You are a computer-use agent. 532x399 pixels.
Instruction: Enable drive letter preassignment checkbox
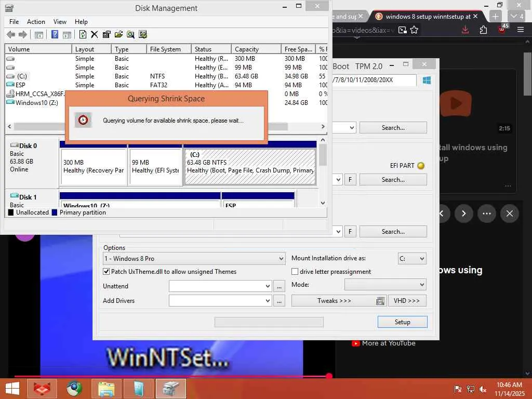tap(295, 271)
